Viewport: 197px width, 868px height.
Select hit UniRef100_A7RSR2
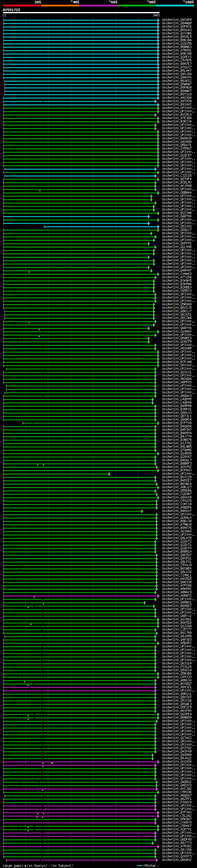pyautogui.click(x=176, y=847)
